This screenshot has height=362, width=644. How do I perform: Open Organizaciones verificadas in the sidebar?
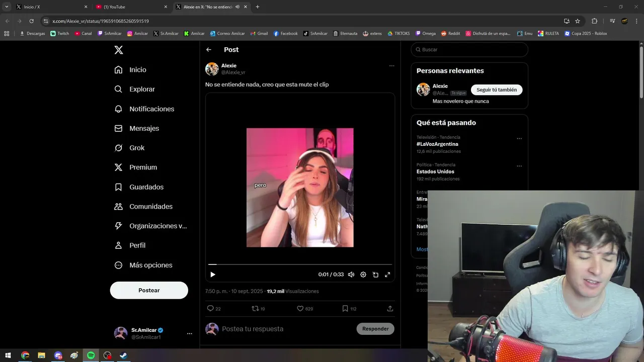click(x=150, y=226)
